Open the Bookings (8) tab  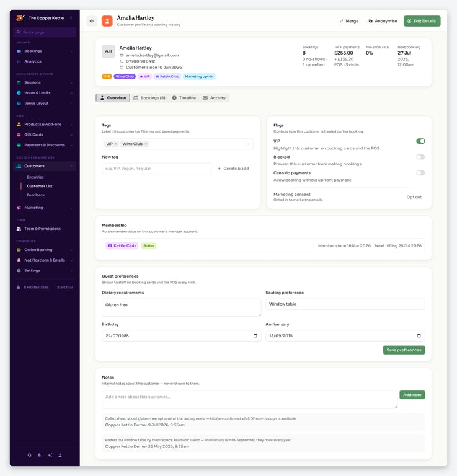click(x=149, y=98)
